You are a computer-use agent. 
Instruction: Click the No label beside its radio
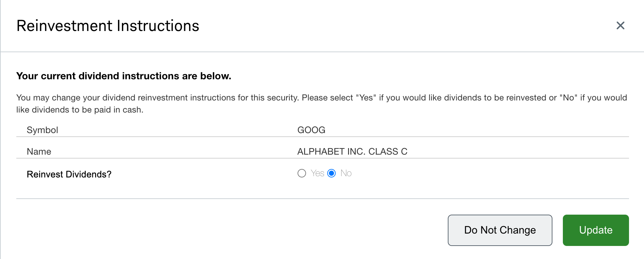[346, 173]
